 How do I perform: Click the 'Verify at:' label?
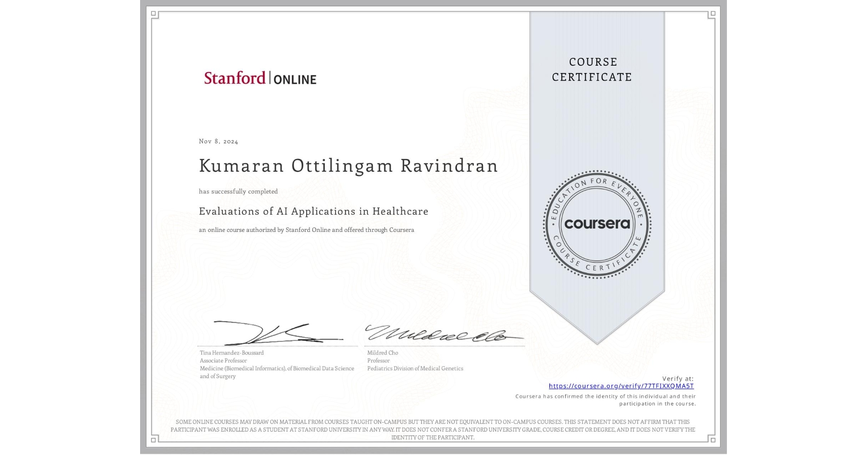(678, 379)
